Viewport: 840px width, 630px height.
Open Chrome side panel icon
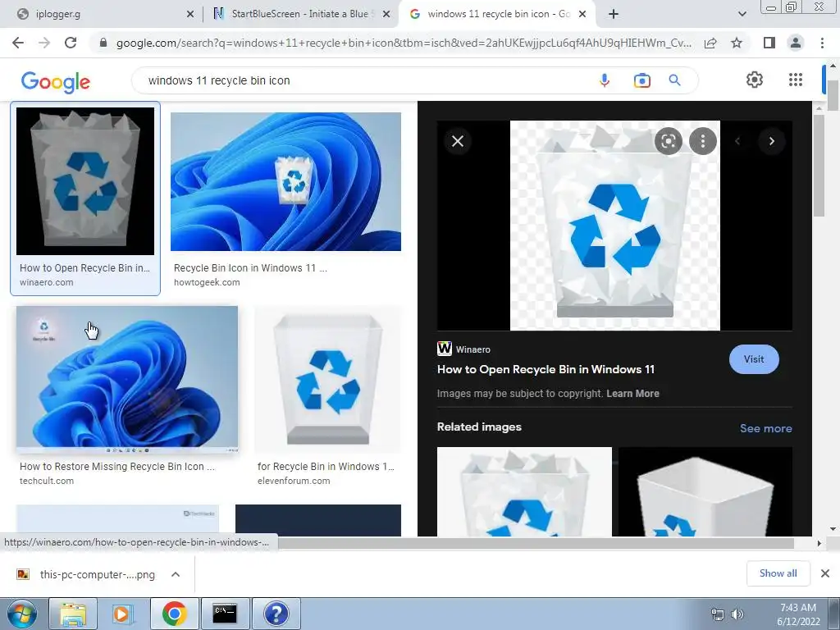coord(769,43)
